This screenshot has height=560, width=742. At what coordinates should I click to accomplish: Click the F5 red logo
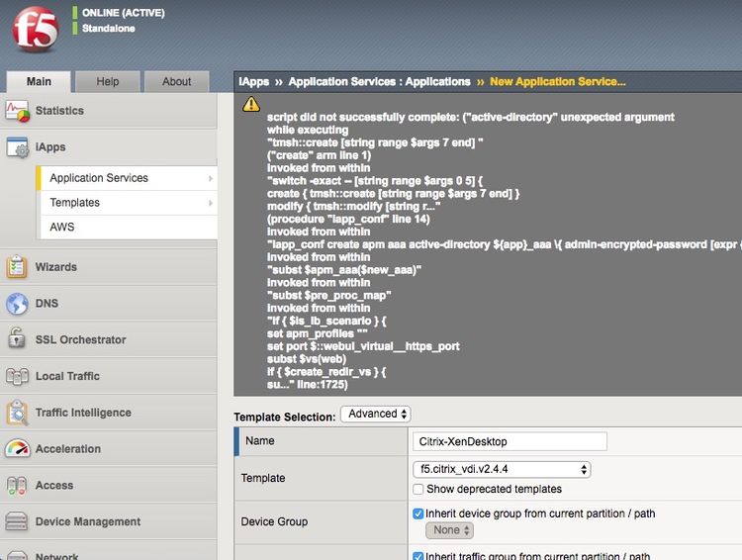36,30
